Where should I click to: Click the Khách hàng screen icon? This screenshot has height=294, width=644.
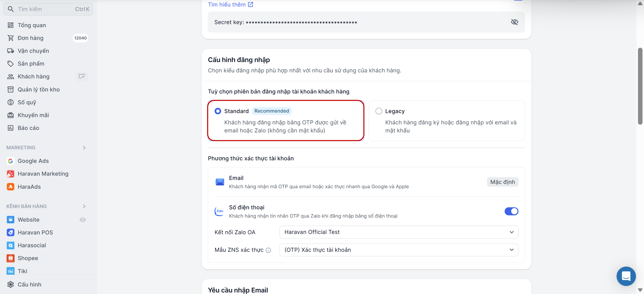pyautogui.click(x=82, y=76)
